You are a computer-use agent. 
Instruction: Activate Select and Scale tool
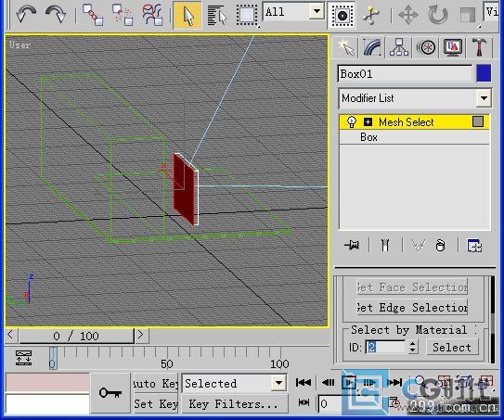(468, 15)
